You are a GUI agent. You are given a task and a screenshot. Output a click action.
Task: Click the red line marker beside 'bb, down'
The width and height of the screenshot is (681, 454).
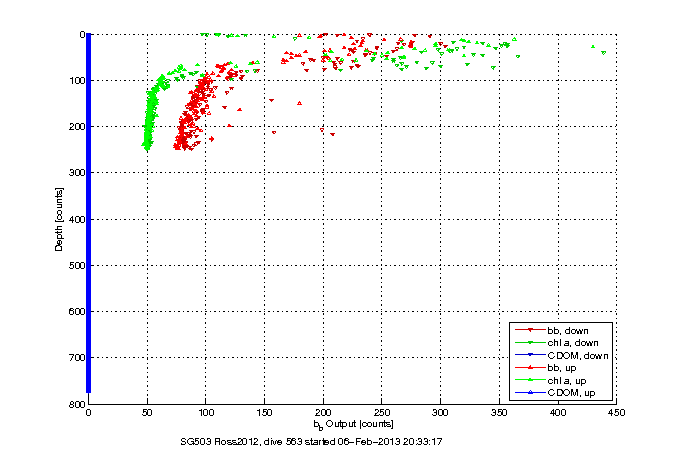530,330
